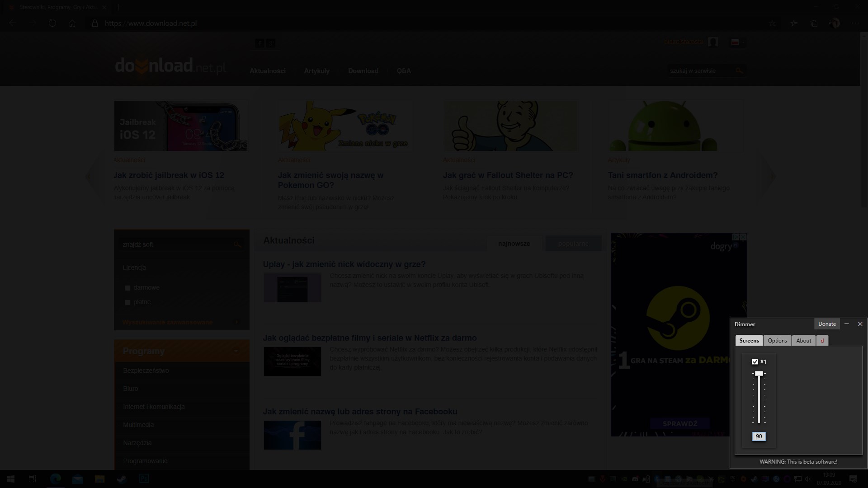868x488 pixels.
Task: Open File Explorer from taskbar
Action: tap(99, 479)
